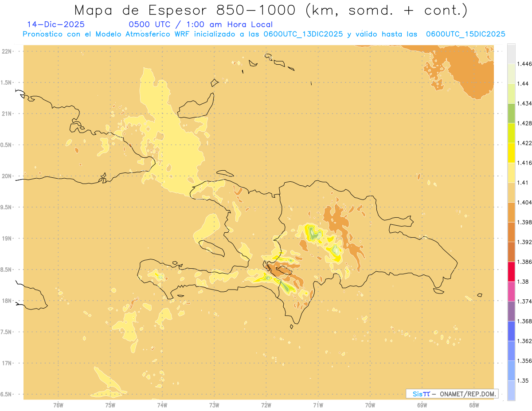
Task: Select the purple 1.368–1.374 colorbar segment
Action: [x=511, y=311]
